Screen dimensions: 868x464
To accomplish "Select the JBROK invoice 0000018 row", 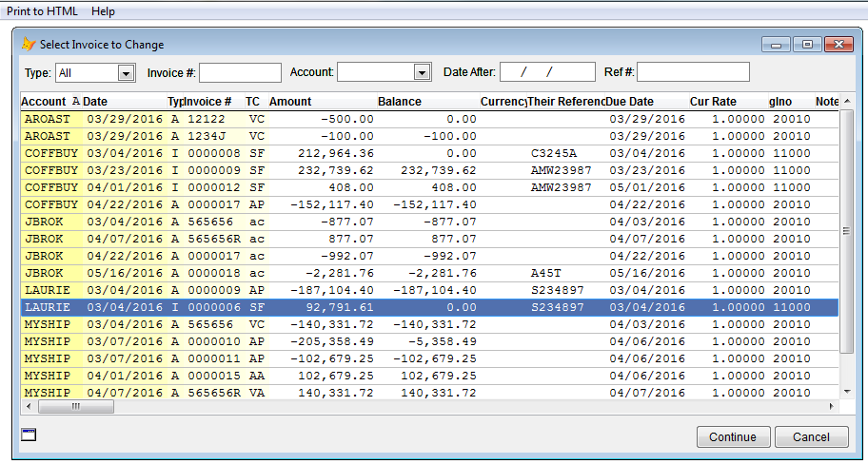I will click(429, 273).
